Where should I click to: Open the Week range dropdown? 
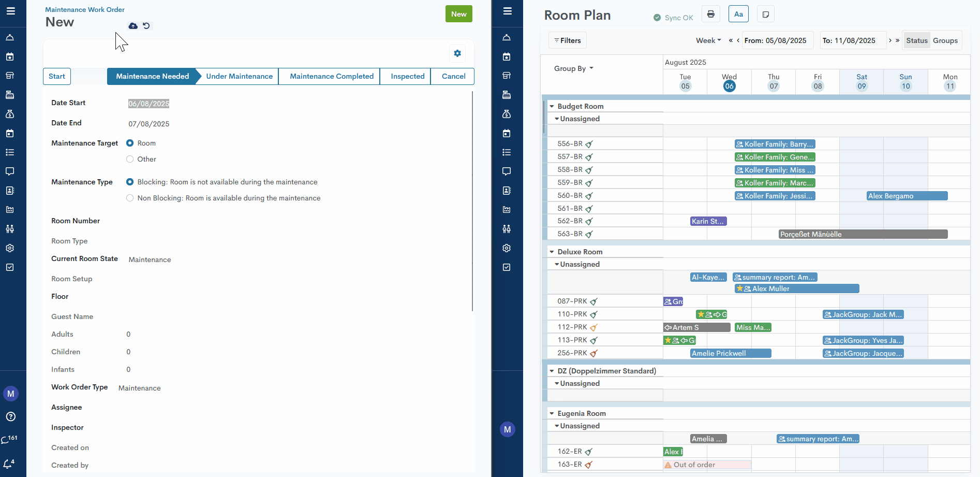(x=708, y=40)
